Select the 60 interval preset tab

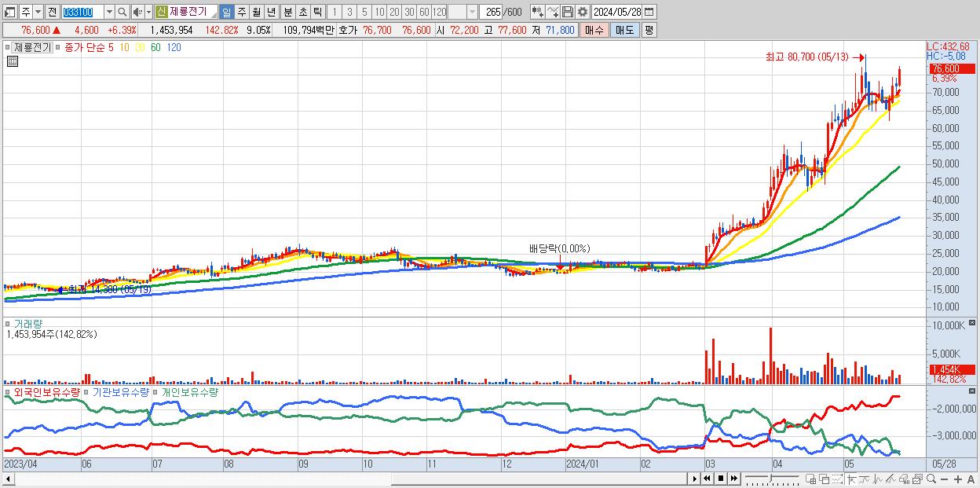tap(424, 12)
